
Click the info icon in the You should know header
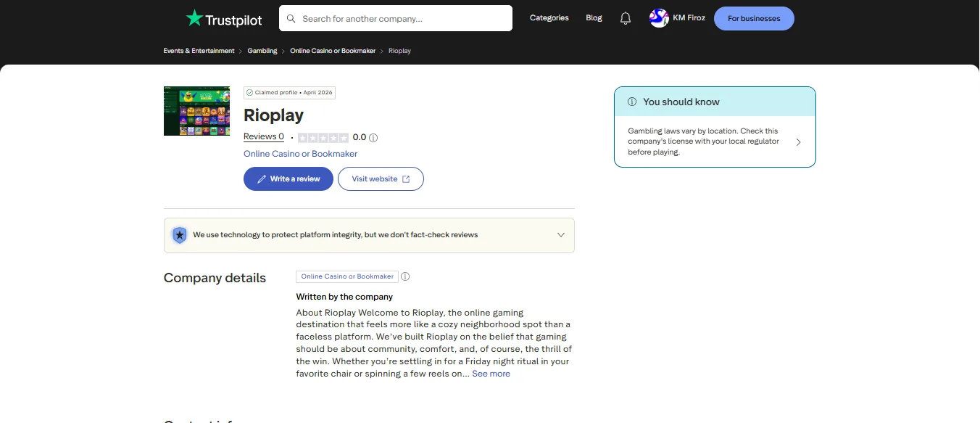pos(632,102)
